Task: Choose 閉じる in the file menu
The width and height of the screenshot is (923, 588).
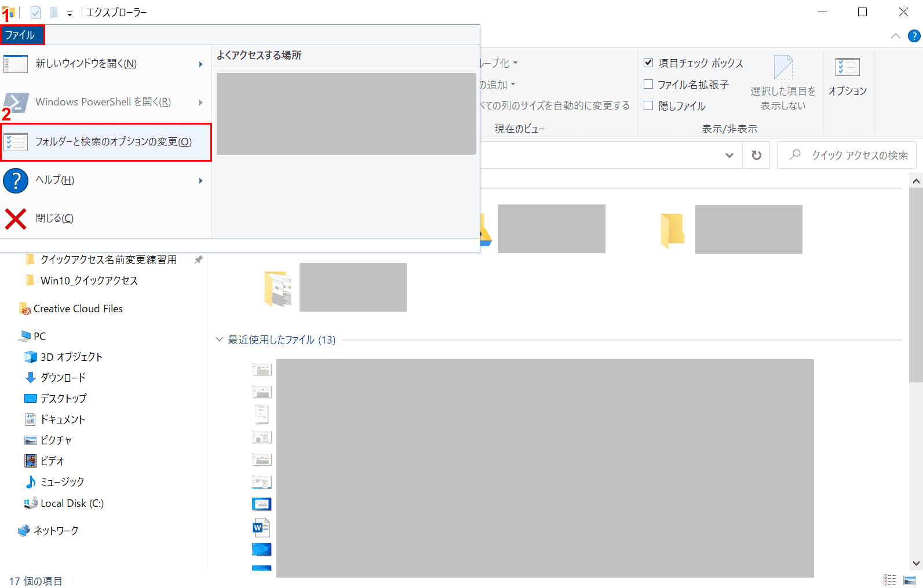Action: 105,218
